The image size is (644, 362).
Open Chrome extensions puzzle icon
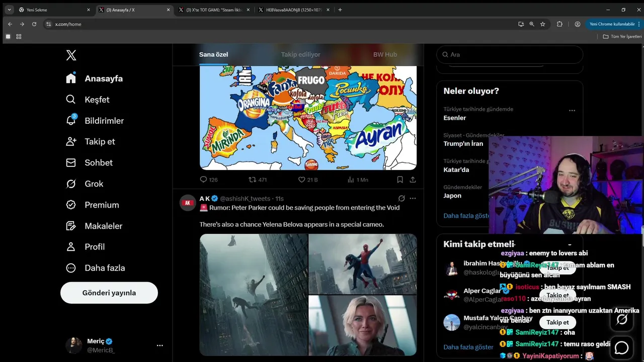coord(559,24)
